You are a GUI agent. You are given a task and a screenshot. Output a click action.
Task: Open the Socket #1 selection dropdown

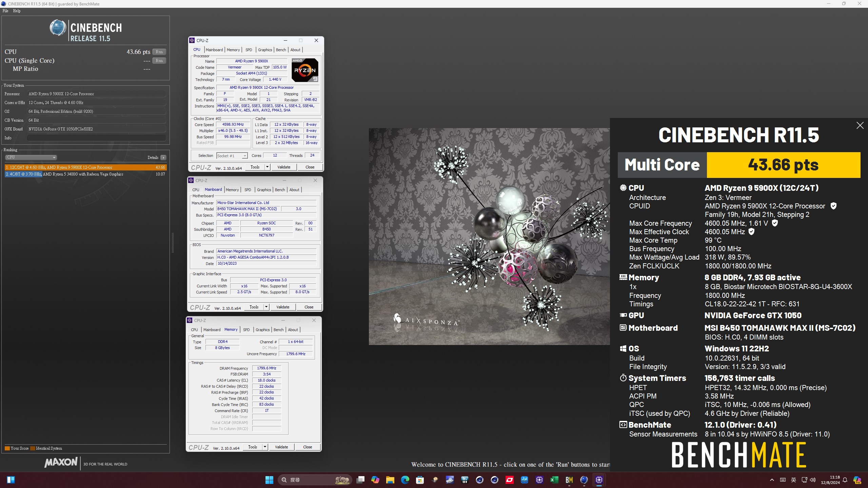(232, 156)
